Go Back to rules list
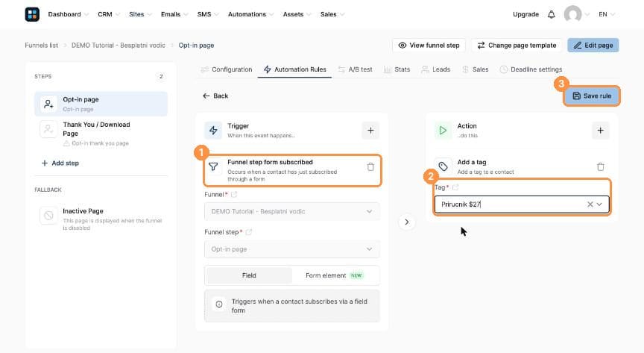Screen dimensions: 644x353 [x=215, y=96]
